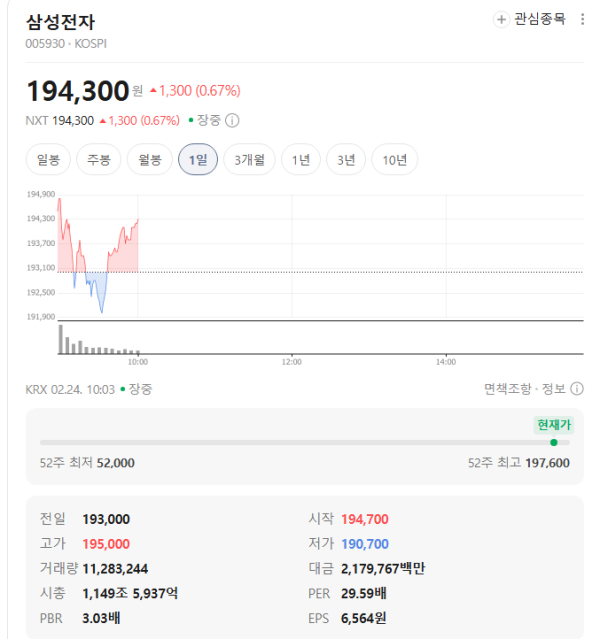
Task: Click the info icon next to NXT 장중
Action: click(232, 121)
